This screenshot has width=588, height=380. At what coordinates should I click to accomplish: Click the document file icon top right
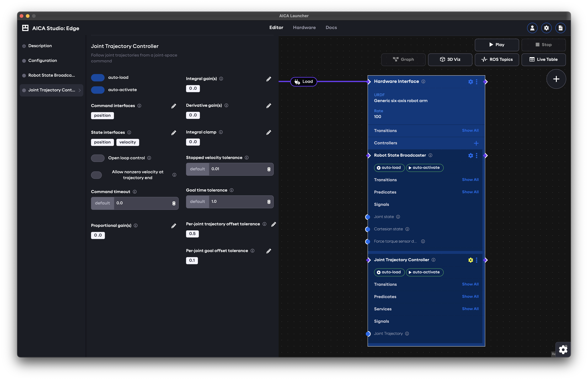(x=560, y=28)
